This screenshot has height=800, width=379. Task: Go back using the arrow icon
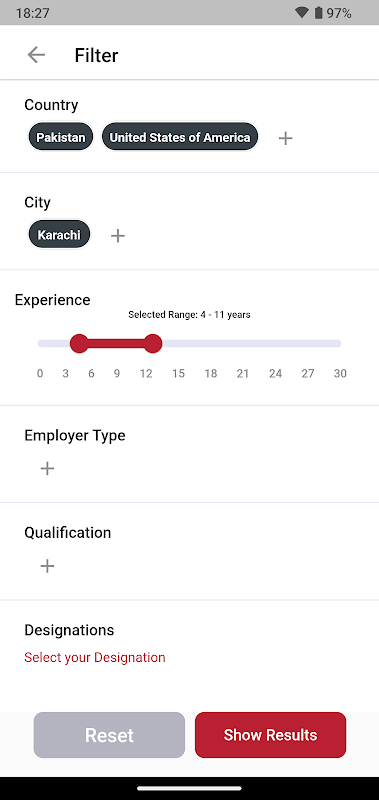[x=36, y=55]
